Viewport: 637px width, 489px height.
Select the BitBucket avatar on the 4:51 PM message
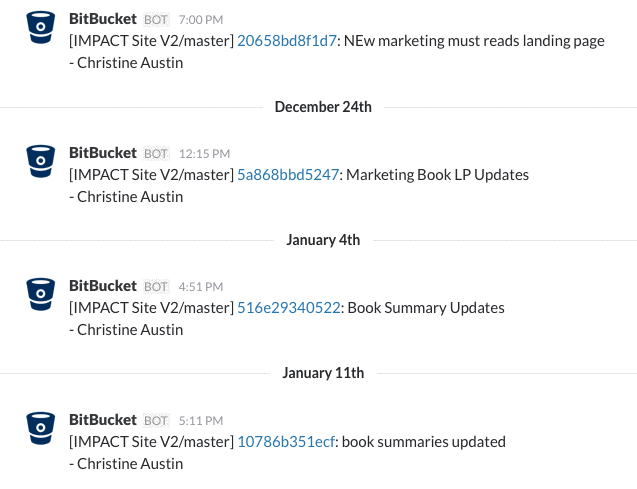(41, 294)
